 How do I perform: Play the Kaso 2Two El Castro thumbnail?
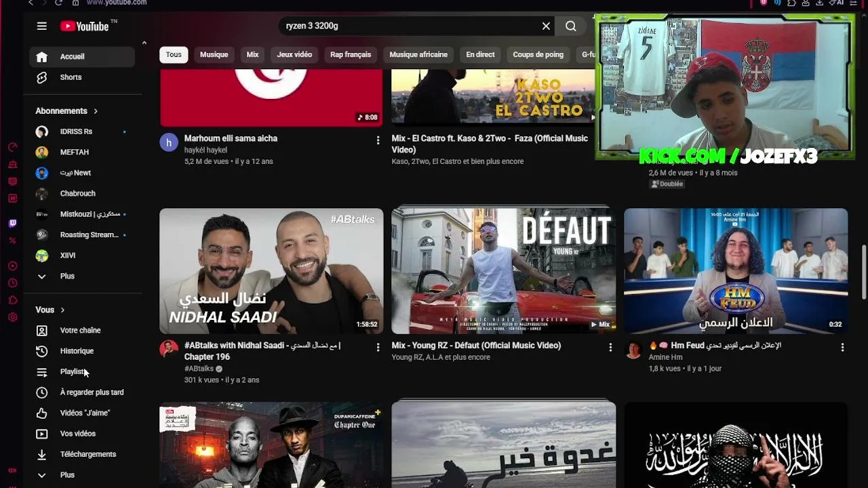point(493,98)
